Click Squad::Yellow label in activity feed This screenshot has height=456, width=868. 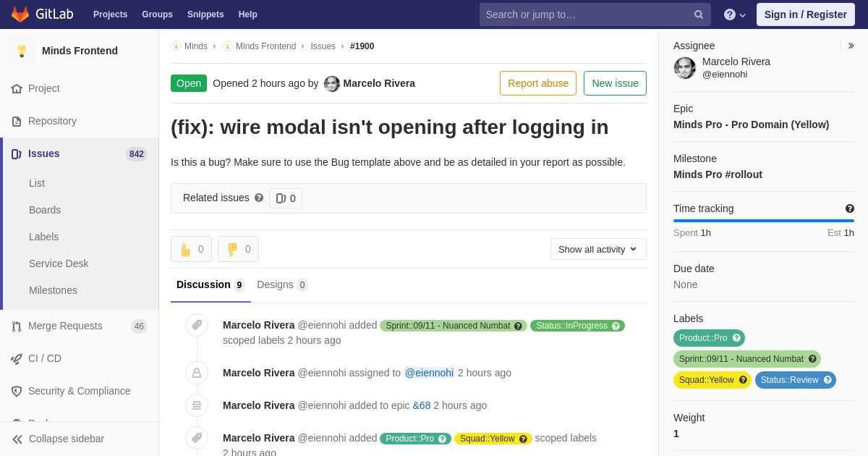pyautogui.click(x=493, y=439)
